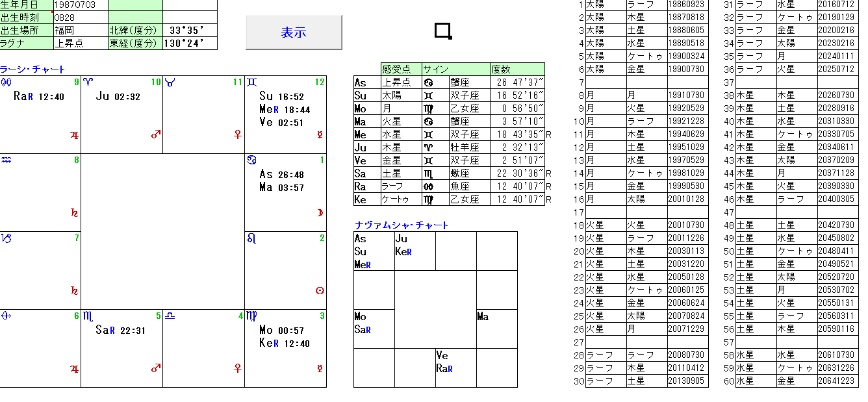Click the Pisces symbol in house 9

click(x=6, y=82)
